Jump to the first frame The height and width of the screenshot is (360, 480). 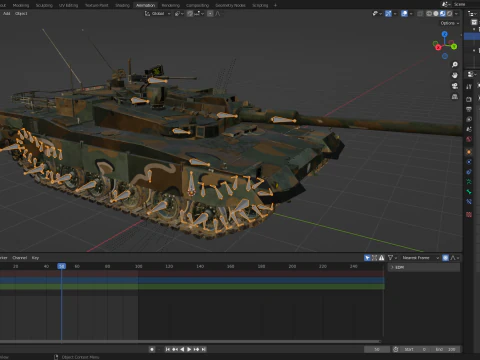(x=168, y=349)
